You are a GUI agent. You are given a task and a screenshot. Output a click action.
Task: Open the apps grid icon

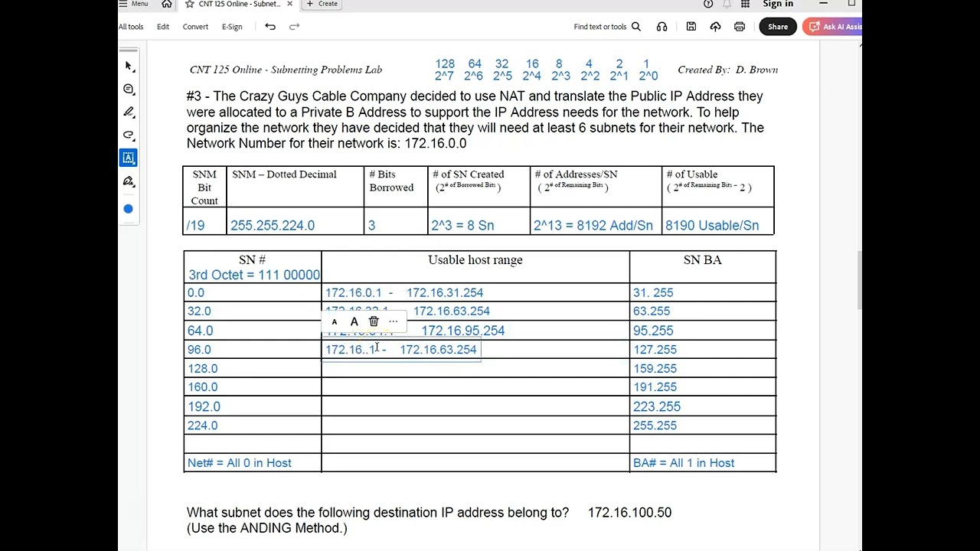745,4
